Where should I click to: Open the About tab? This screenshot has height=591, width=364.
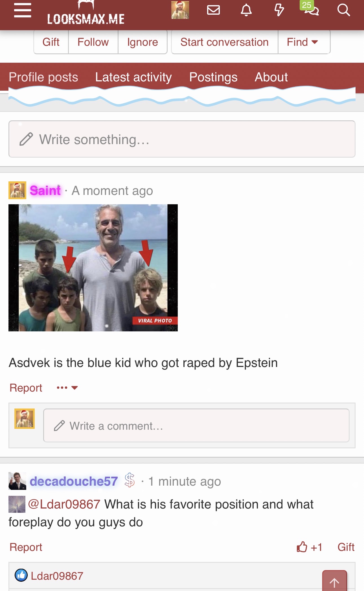click(271, 77)
